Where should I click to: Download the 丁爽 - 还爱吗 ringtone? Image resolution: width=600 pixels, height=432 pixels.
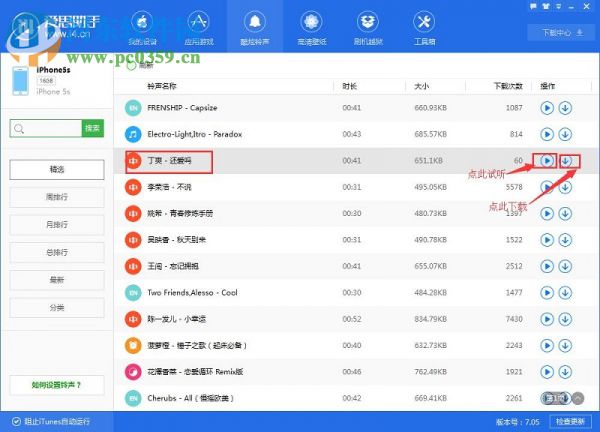(565, 161)
